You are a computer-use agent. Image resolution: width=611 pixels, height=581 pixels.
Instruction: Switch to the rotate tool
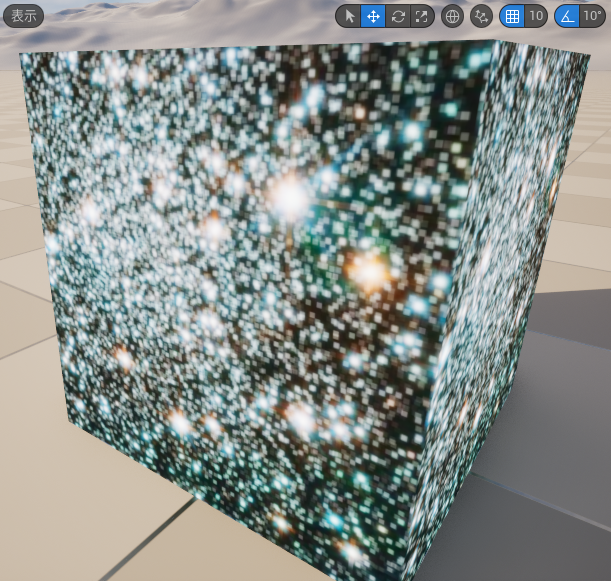click(x=398, y=16)
